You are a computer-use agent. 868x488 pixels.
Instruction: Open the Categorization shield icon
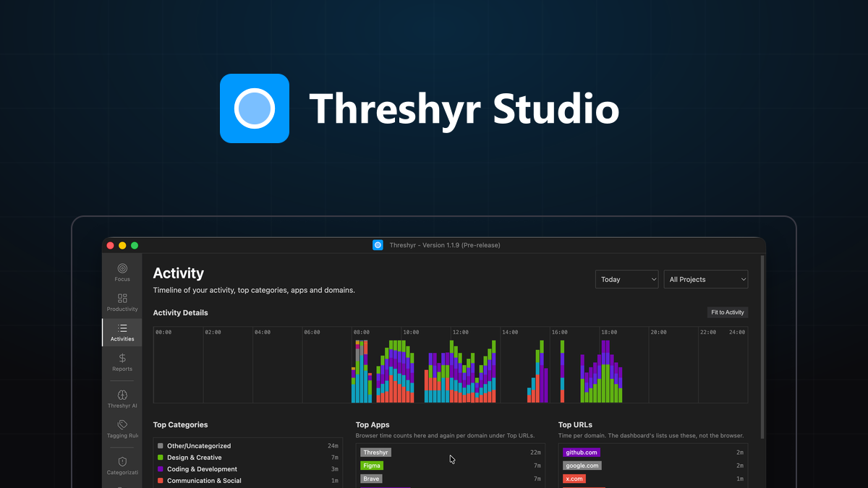coord(122,461)
